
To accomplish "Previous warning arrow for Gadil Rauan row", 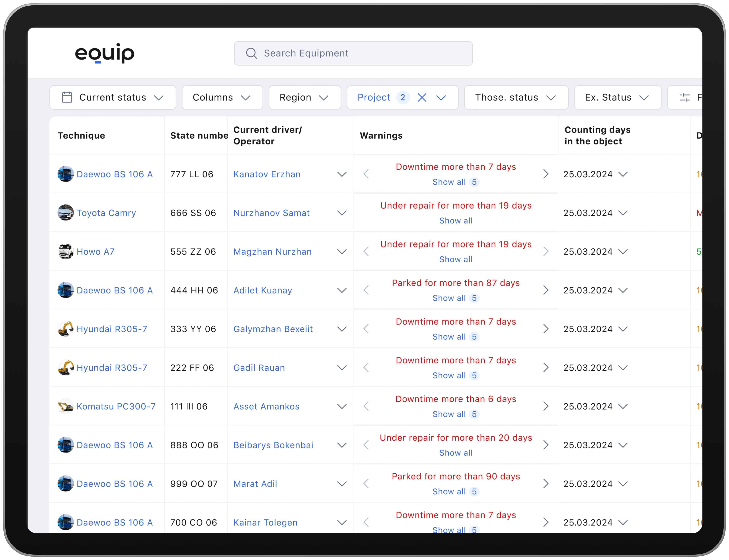I will pos(366,367).
